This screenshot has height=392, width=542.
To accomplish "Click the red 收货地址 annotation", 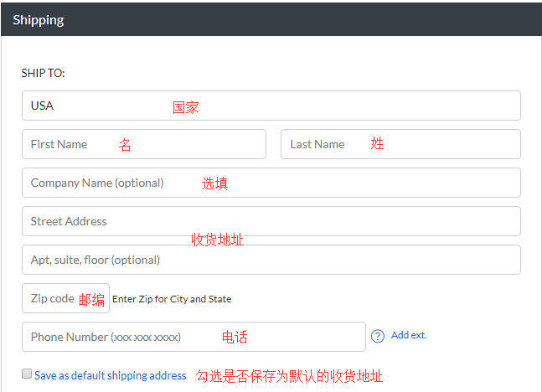I will coord(217,240).
